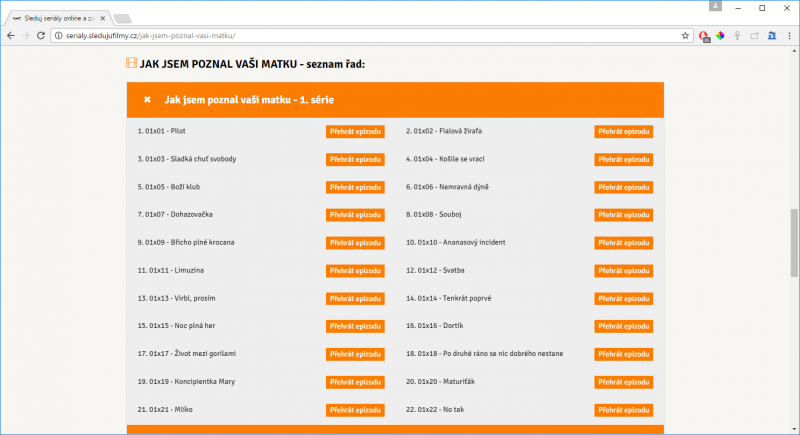Bookmark this page using the star icon
The width and height of the screenshot is (800, 435).
point(685,35)
